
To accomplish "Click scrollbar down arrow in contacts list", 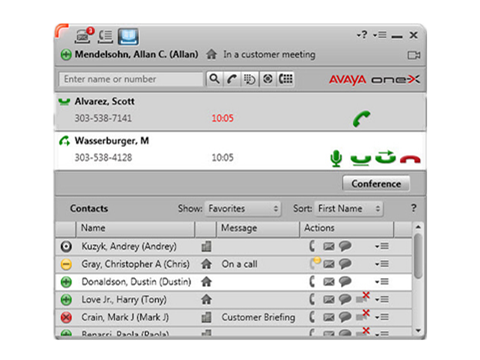I will pos(418,330).
